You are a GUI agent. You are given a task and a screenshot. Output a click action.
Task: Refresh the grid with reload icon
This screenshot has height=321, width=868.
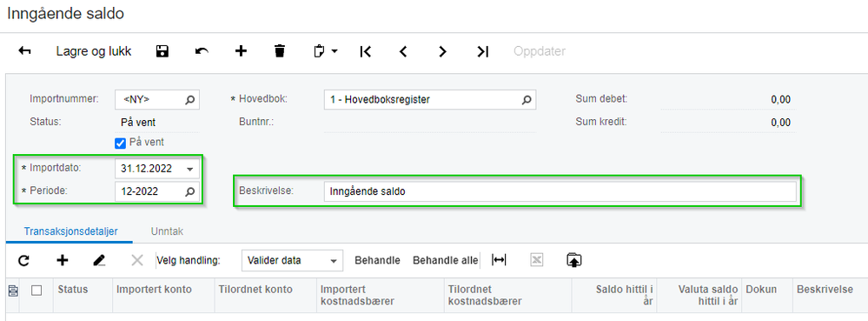23,260
